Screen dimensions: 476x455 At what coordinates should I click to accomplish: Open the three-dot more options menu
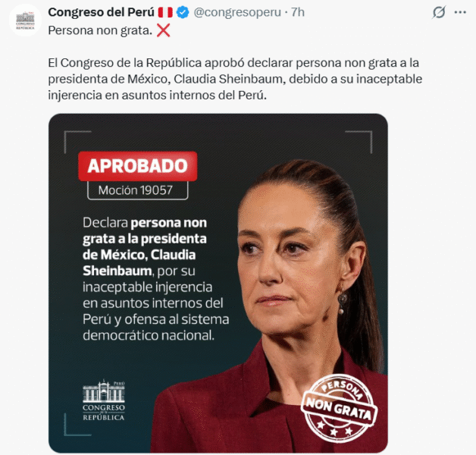[460, 12]
